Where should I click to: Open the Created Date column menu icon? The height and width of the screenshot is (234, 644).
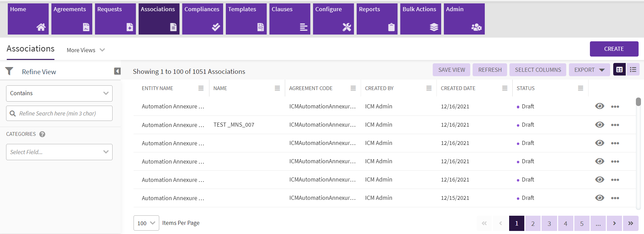pos(505,88)
